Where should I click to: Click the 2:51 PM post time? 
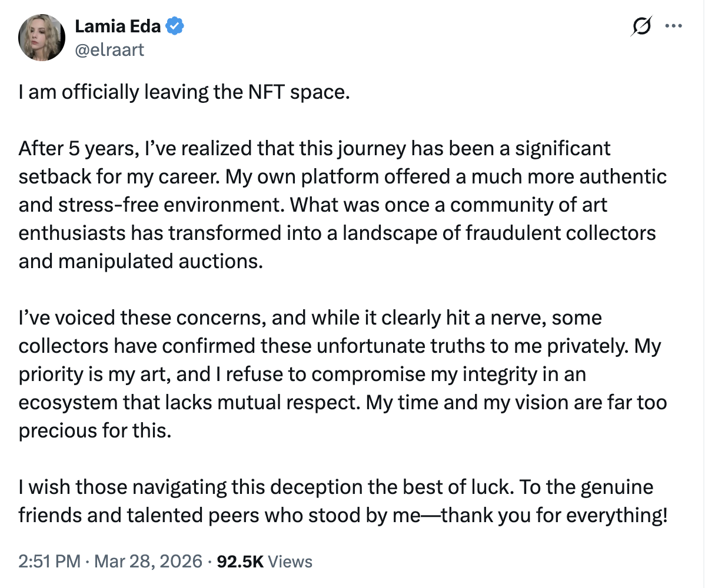[x=49, y=561]
